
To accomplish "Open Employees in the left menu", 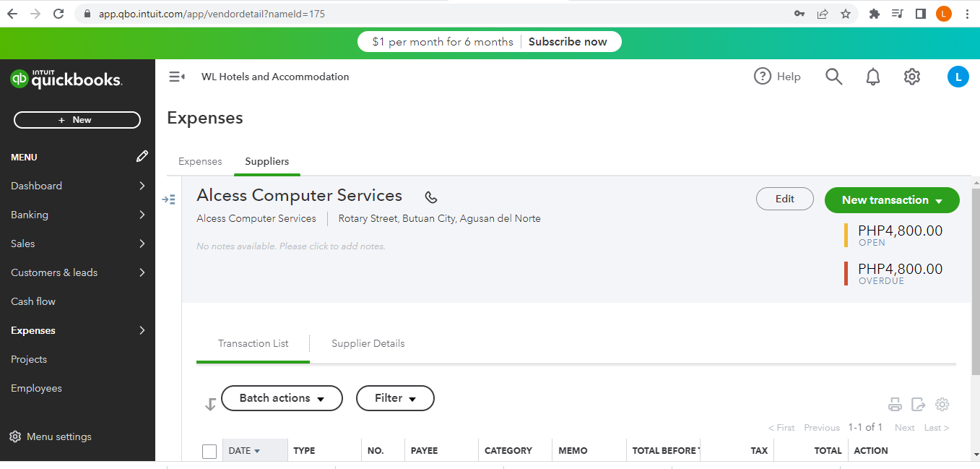I will (x=36, y=388).
